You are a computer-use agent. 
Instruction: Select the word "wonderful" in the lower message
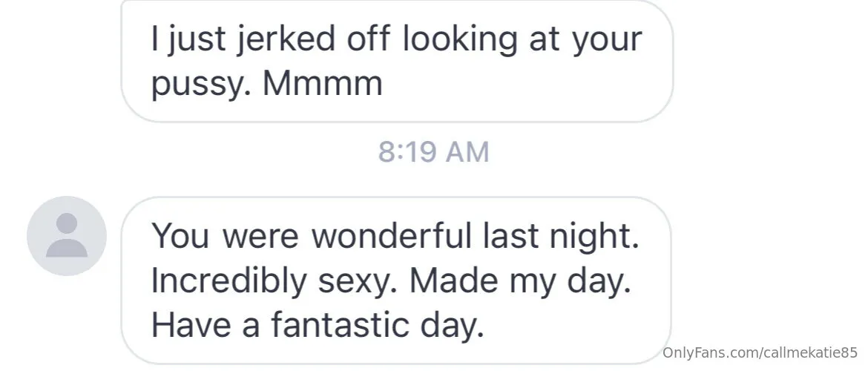click(390, 235)
